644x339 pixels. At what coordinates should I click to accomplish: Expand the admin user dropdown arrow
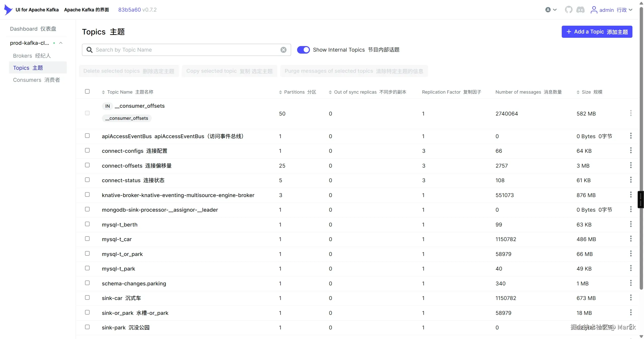click(x=630, y=10)
